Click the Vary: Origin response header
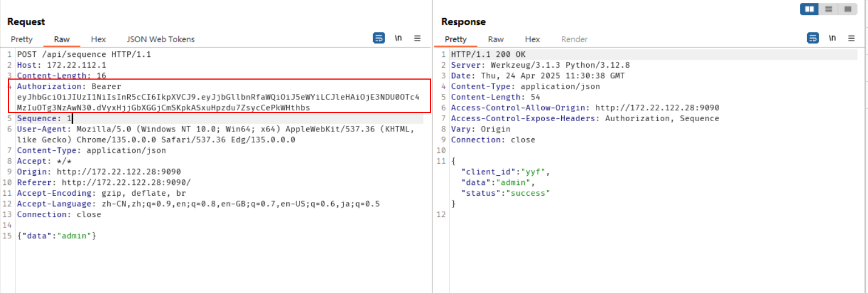 pos(481,129)
